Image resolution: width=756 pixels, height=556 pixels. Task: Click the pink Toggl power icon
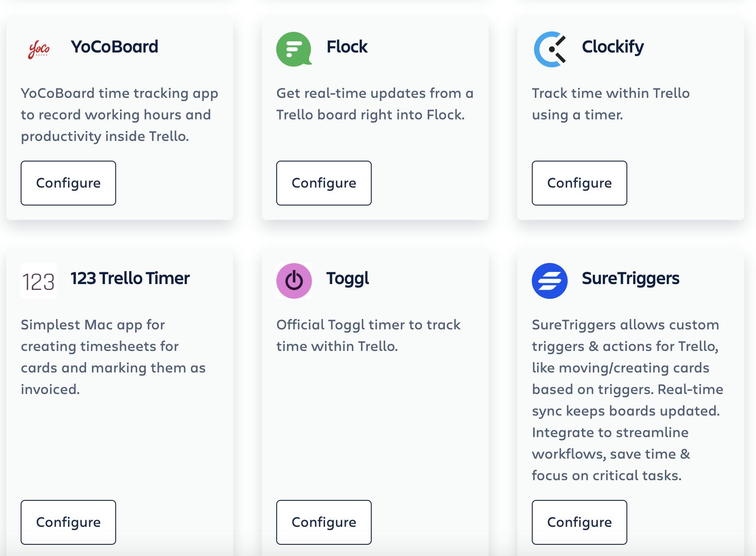click(294, 281)
